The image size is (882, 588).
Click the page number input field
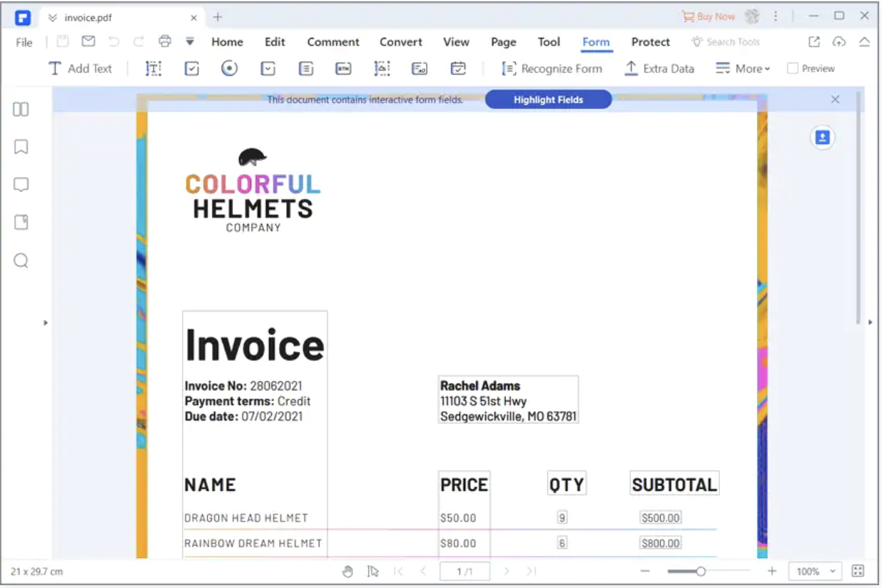click(465, 572)
